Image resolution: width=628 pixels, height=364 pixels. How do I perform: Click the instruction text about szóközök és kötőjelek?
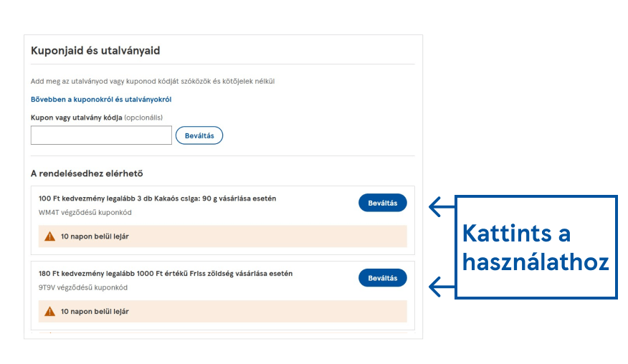153,81
